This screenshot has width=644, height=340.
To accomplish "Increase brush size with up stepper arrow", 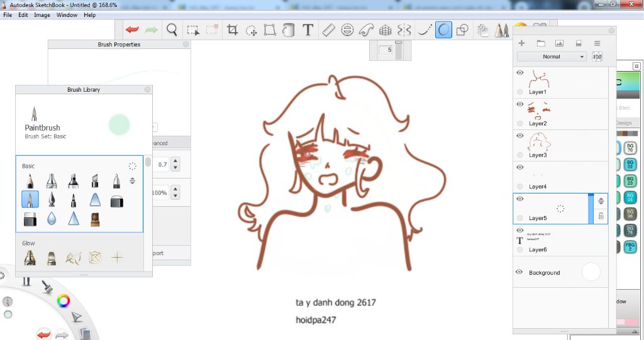I will click(176, 161).
